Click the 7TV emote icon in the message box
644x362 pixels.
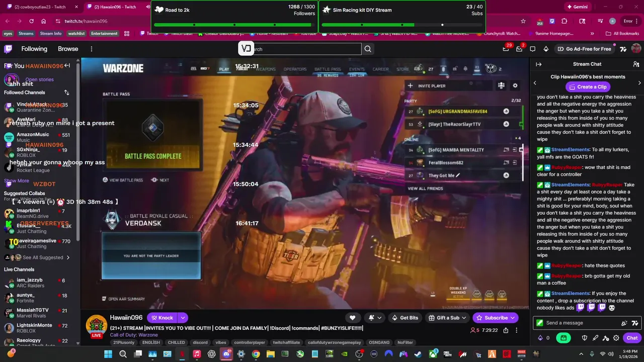[635, 323]
